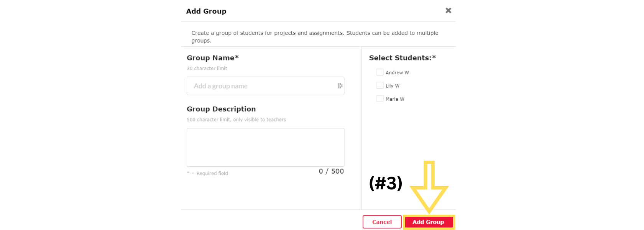Tick the Lily W checkbox
The image size is (644, 230).
coord(380,85)
